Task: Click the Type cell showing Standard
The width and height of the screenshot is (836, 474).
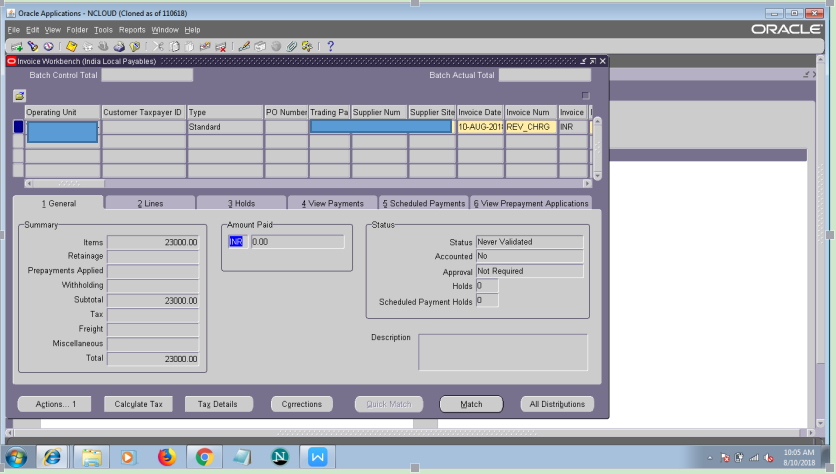Action: 225,127
